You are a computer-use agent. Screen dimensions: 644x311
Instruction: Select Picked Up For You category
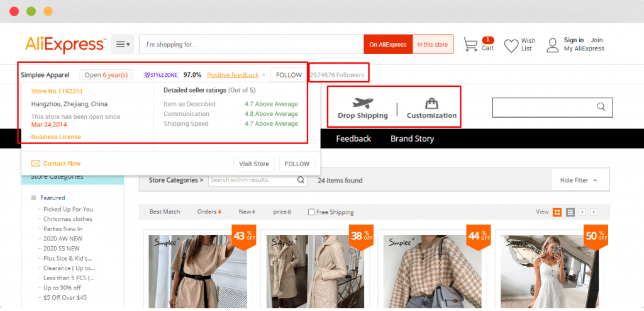68,209
